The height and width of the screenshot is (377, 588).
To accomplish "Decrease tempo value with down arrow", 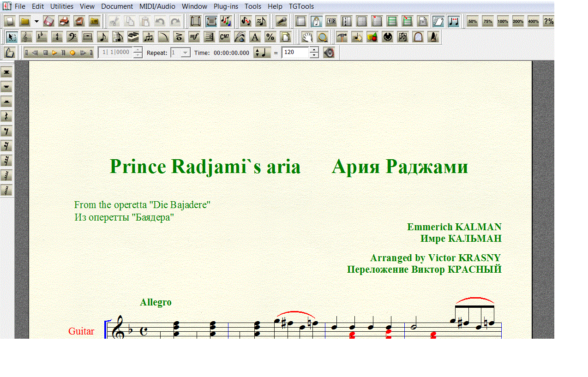I will [x=314, y=55].
